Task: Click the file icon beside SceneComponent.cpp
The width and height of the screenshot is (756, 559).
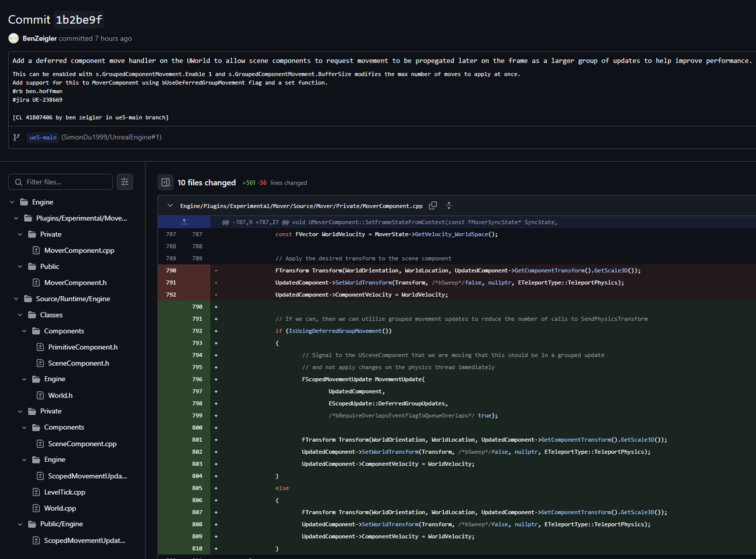Action: 40,444
